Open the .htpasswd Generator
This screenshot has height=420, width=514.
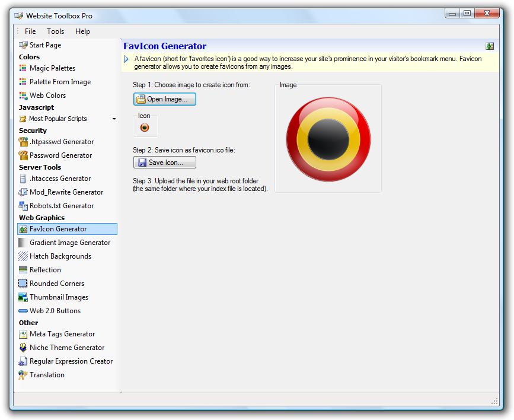pos(62,142)
